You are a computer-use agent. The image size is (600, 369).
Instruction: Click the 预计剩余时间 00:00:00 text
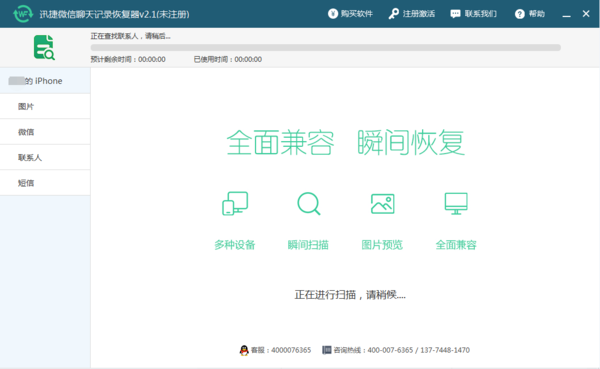(x=128, y=59)
